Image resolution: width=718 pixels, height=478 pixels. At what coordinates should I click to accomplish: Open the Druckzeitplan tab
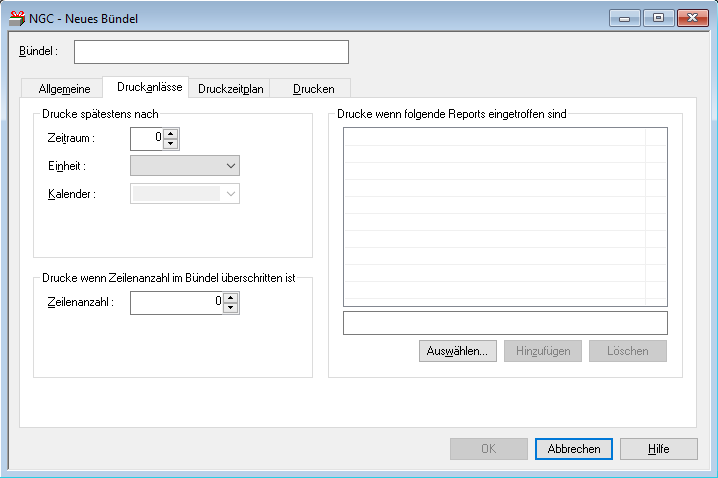[230, 89]
